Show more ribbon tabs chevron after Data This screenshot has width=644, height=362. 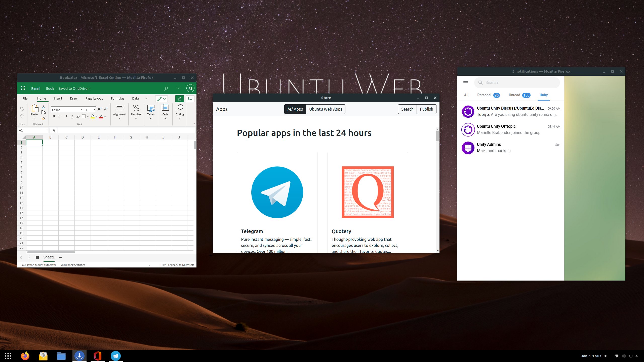tap(146, 99)
